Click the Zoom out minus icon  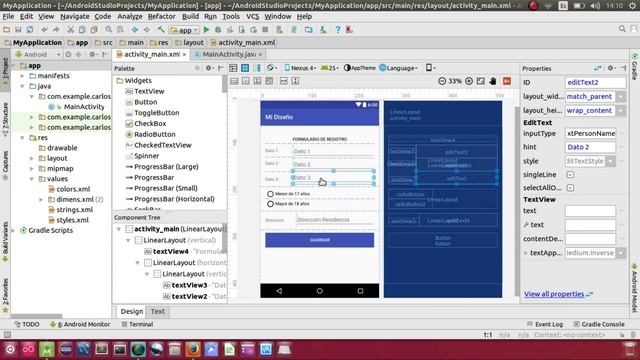[442, 81]
